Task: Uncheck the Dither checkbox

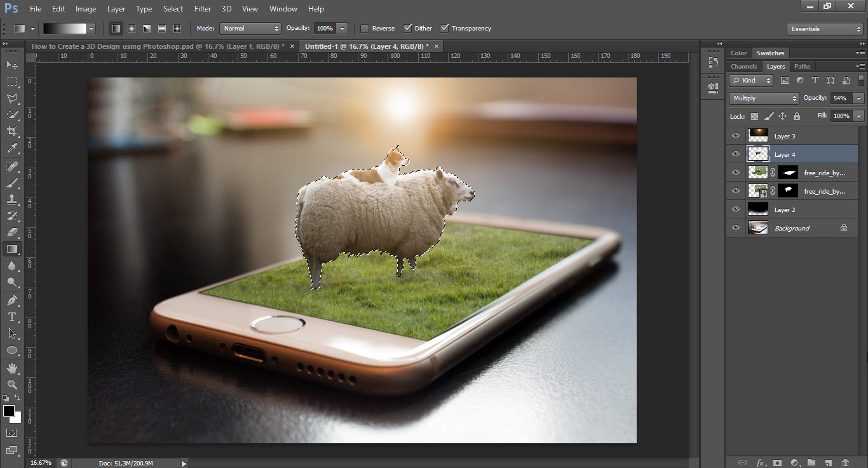Action: pos(408,29)
